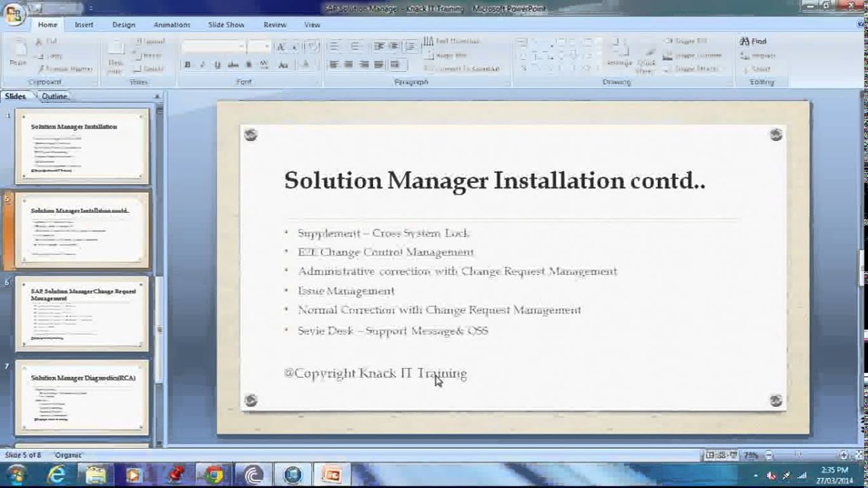
Task: Click the Windows Start button
Action: point(16,474)
